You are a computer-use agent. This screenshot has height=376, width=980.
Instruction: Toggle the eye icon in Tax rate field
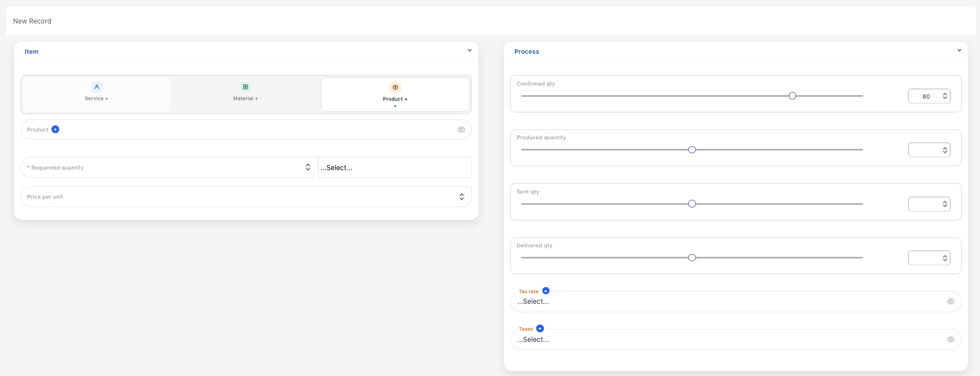coord(950,302)
